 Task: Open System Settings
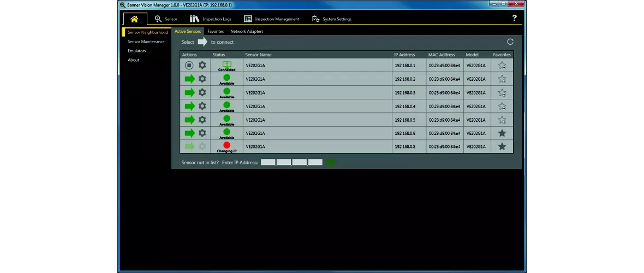click(332, 19)
